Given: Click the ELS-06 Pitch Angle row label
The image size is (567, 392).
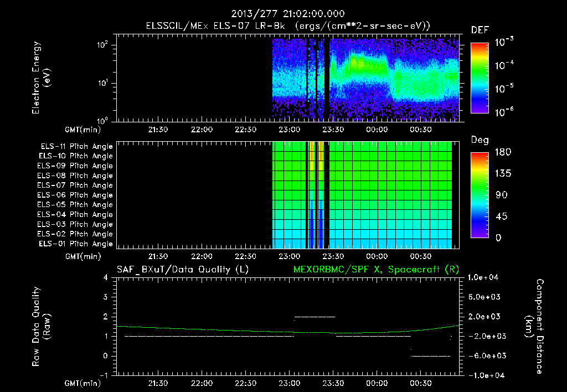Looking at the screenshot, I should pyautogui.click(x=75, y=195).
